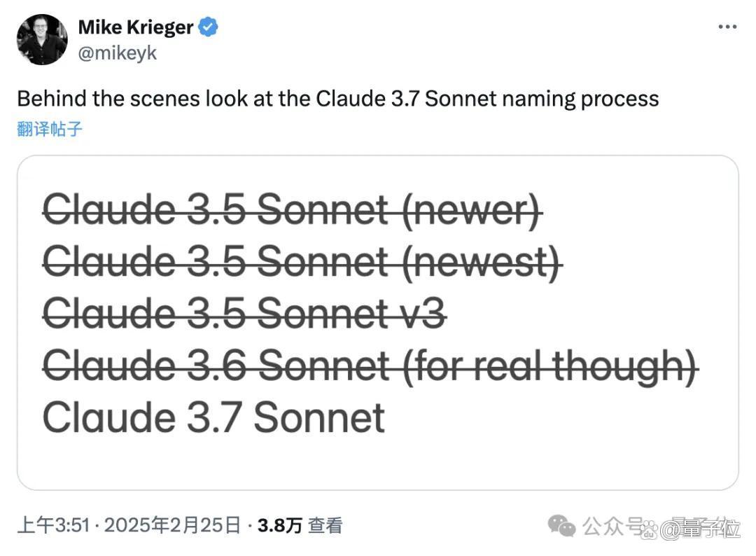Click Mike Krieger's profile avatar
756x556 pixels.
click(x=42, y=40)
